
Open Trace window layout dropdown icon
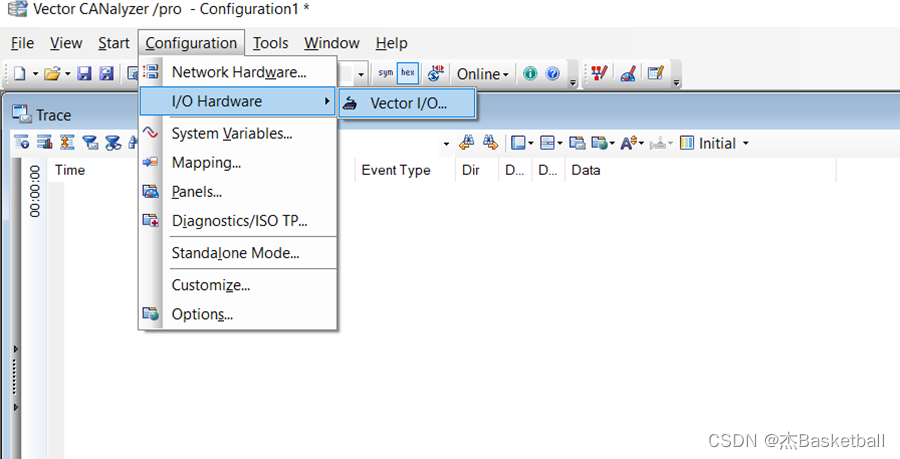tap(522, 143)
